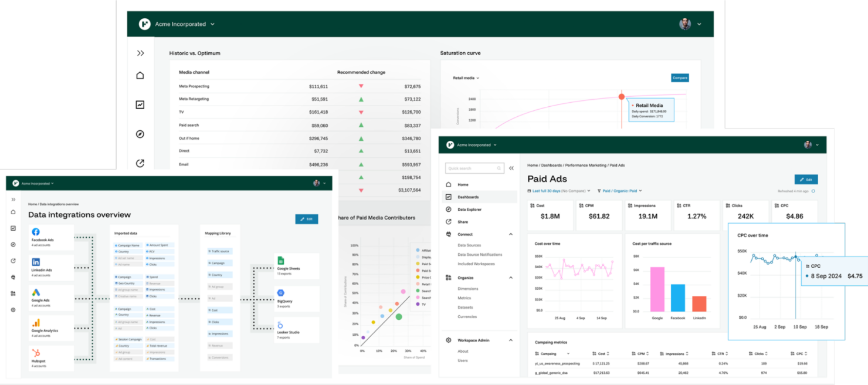The height and width of the screenshot is (385, 868).
Task: Open Data Sources link
Action: coord(469,245)
